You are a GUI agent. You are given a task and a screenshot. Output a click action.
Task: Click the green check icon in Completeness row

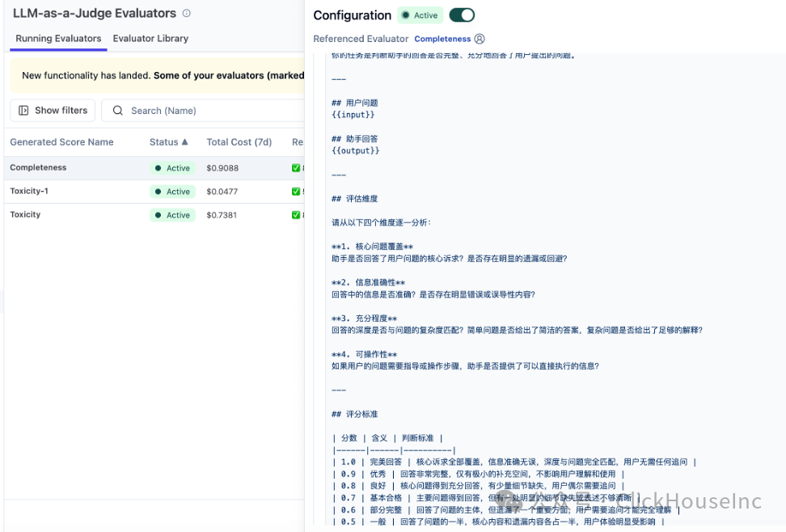click(x=296, y=168)
